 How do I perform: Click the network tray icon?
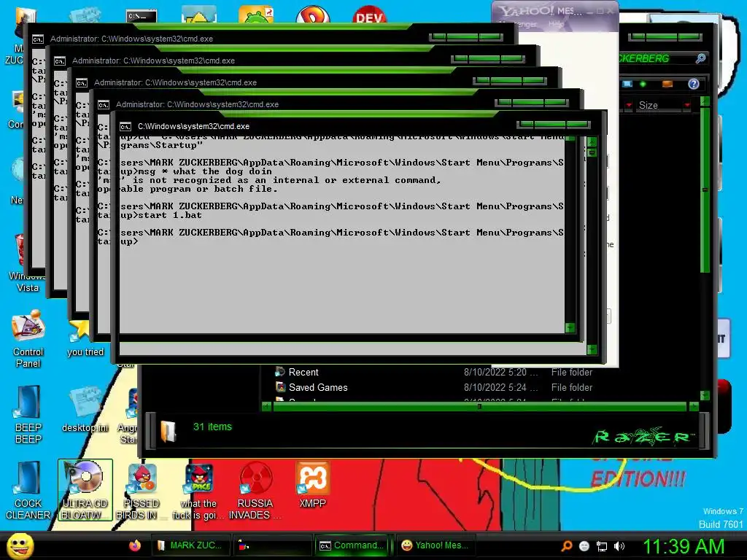602,546
